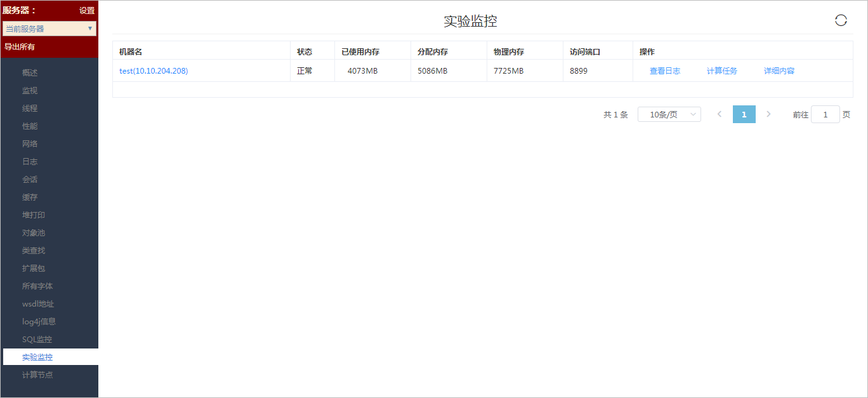Open 堆打印 in the sidebar
Screen dimensions: 868x398
pos(34,215)
